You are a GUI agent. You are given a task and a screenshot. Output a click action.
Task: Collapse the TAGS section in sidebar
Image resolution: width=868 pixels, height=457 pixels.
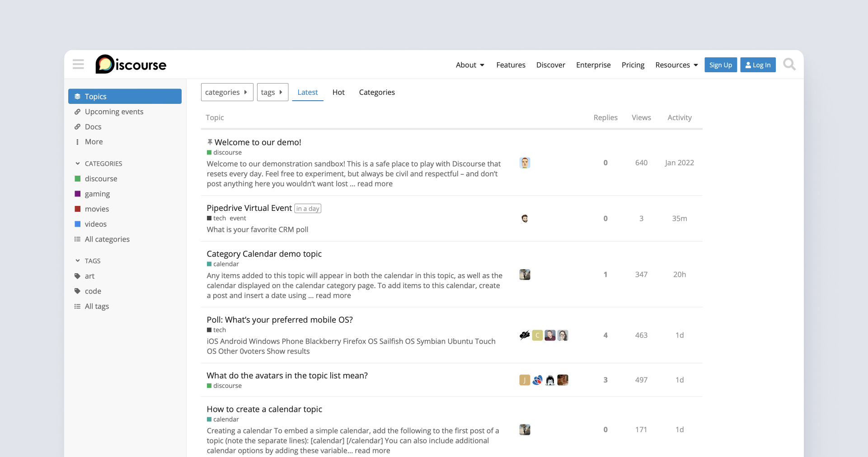coord(77,261)
